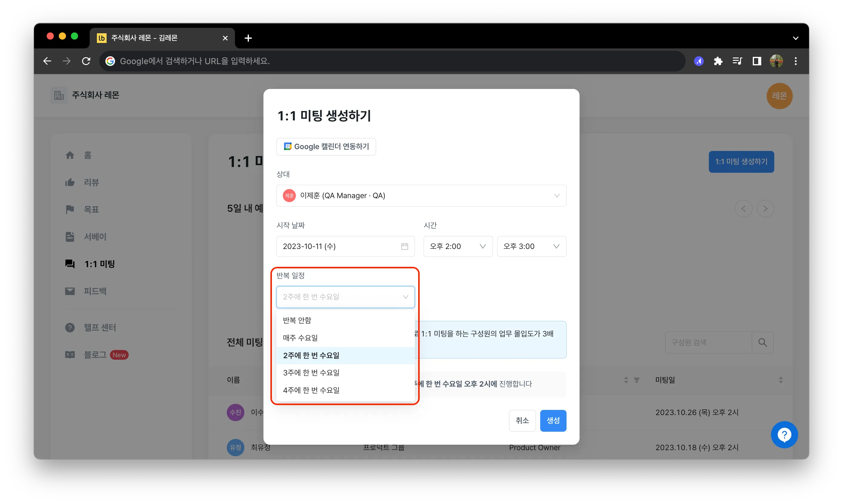Choose 3주에 한 번 수요일 option
843x504 pixels.
point(345,373)
